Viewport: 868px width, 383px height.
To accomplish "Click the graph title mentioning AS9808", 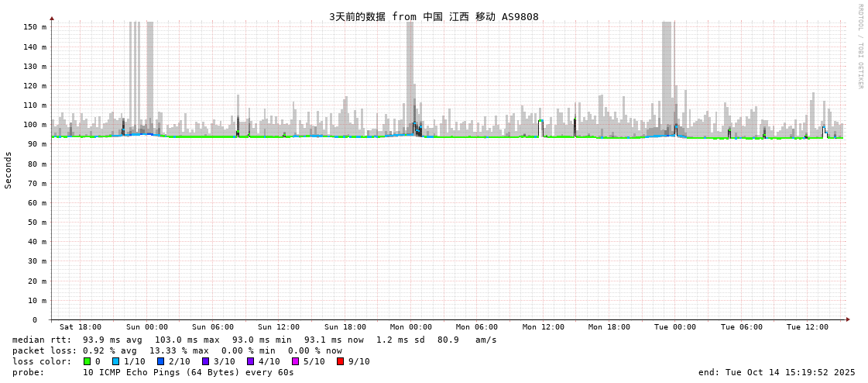I will tap(434, 16).
